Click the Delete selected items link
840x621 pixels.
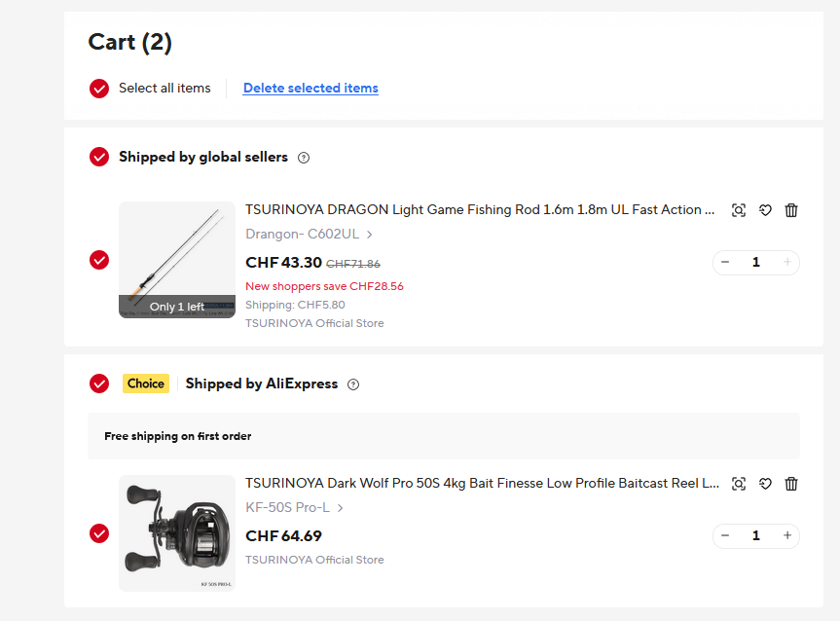pos(310,89)
